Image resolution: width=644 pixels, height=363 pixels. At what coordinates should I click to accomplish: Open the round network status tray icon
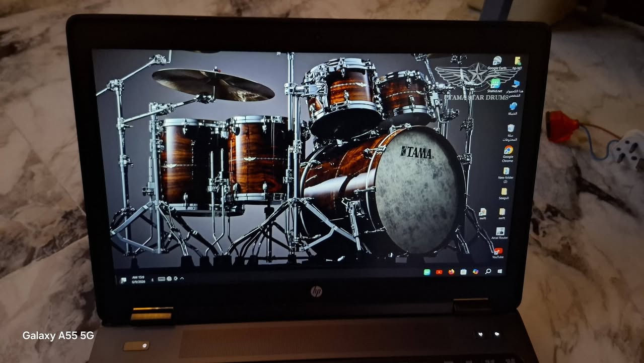[x=169, y=278]
